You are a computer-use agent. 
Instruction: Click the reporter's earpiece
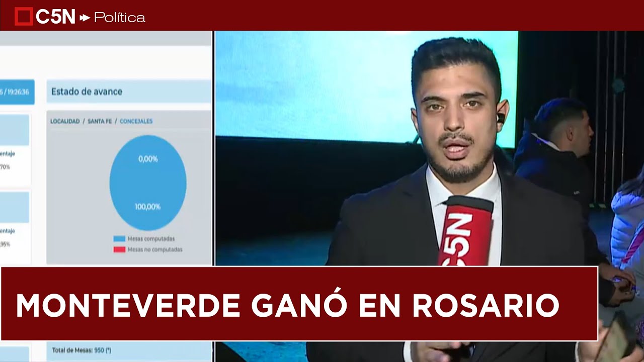point(500,118)
